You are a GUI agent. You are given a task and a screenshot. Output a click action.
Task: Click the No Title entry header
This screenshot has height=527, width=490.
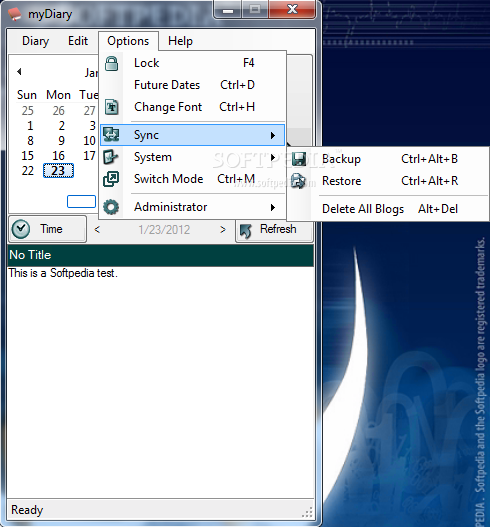[160, 255]
